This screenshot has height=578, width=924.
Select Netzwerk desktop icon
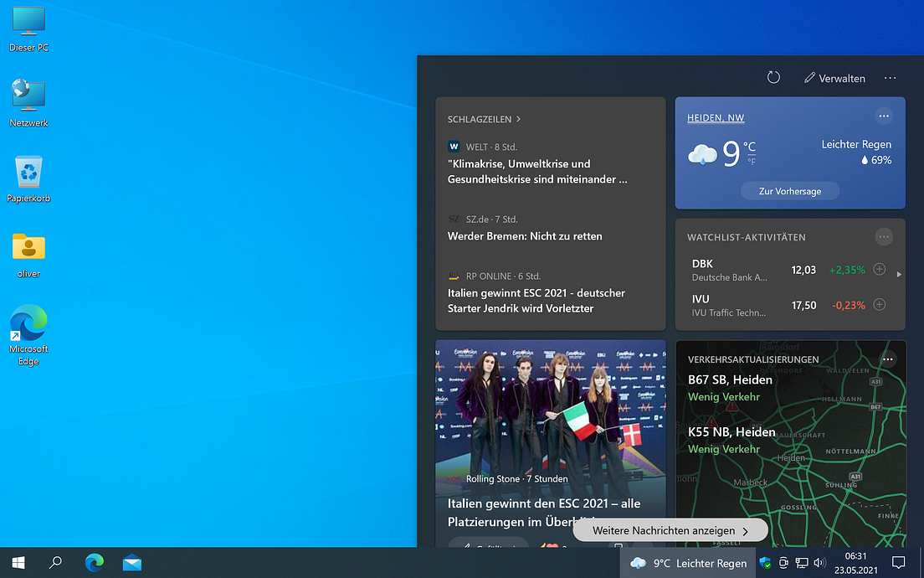tap(28, 104)
